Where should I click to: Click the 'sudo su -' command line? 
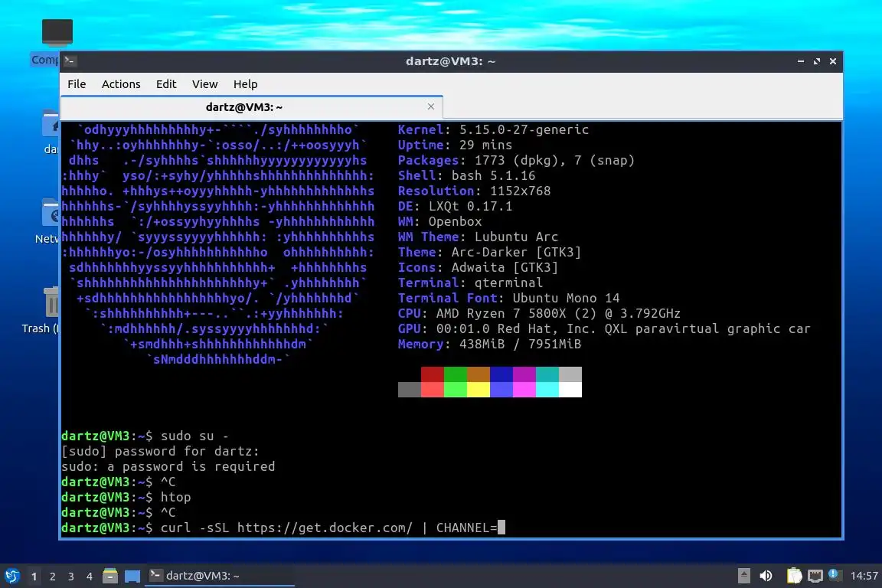point(145,436)
